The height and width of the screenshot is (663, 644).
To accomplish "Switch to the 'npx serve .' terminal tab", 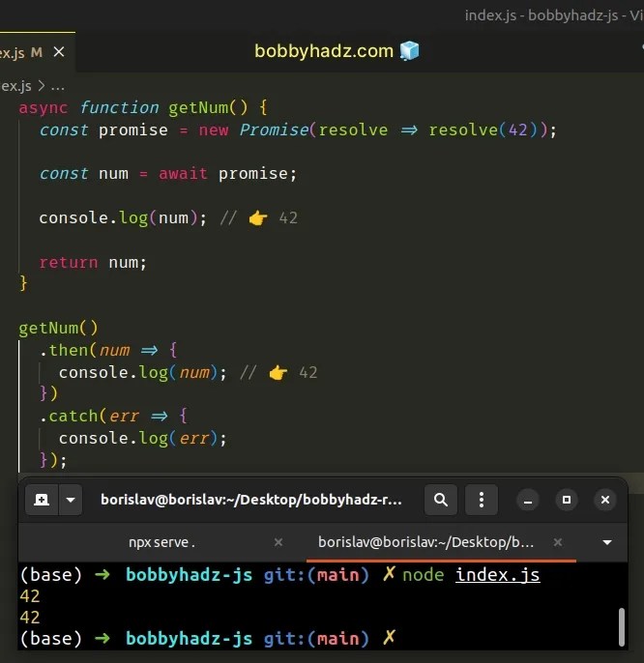I will pyautogui.click(x=161, y=542).
